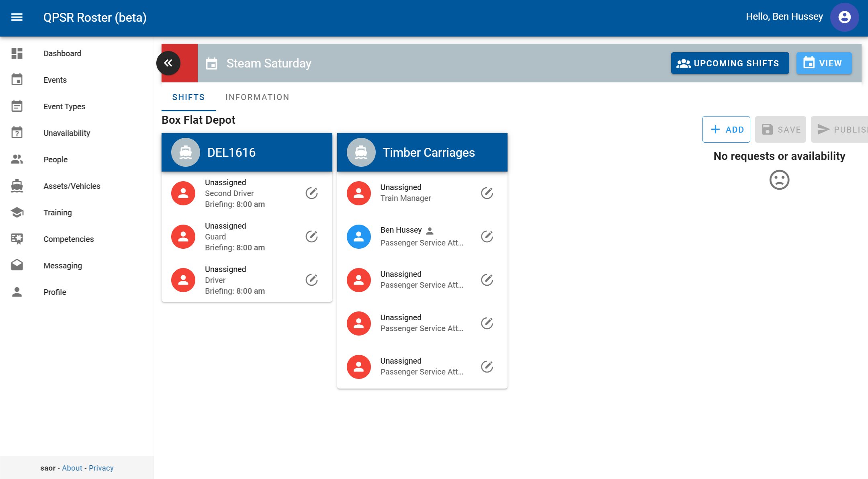Image resolution: width=868 pixels, height=479 pixels.
Task: Open the Unavailability calendar icon
Action: click(17, 133)
